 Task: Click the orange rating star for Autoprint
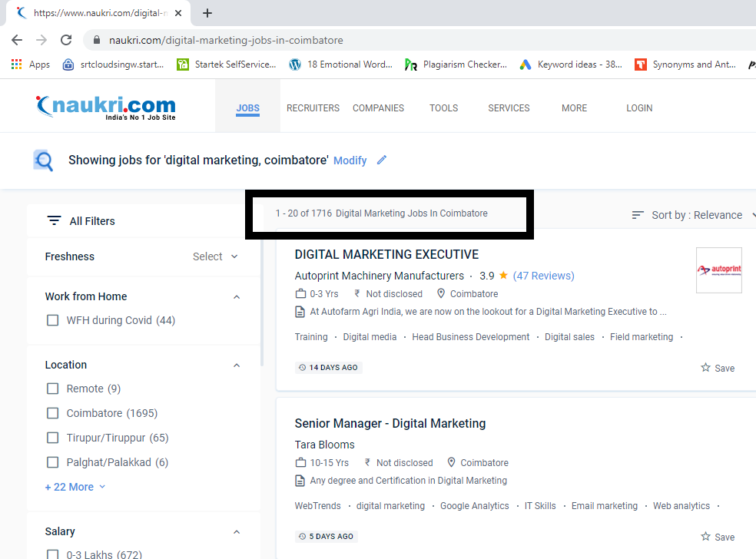click(503, 275)
